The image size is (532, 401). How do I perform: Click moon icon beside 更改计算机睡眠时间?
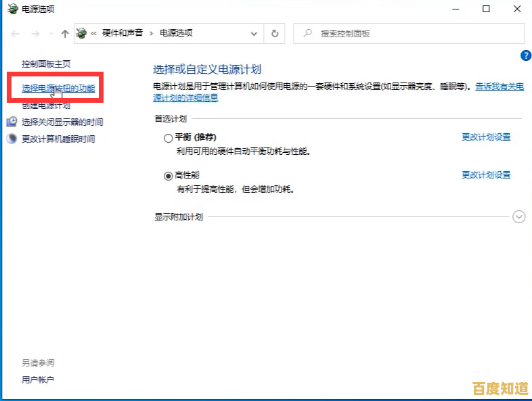pos(12,139)
